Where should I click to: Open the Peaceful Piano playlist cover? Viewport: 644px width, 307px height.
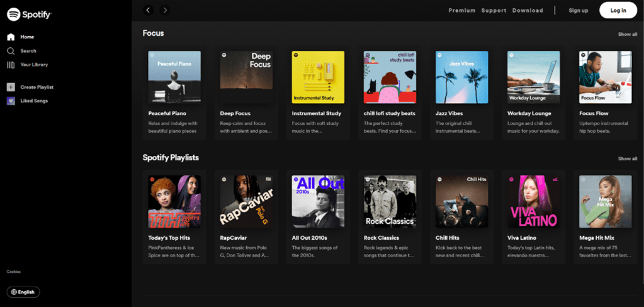[x=174, y=77]
